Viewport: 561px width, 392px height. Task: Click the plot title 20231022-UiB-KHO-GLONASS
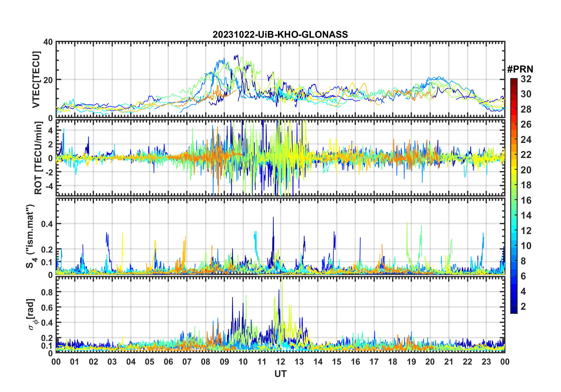click(280, 35)
